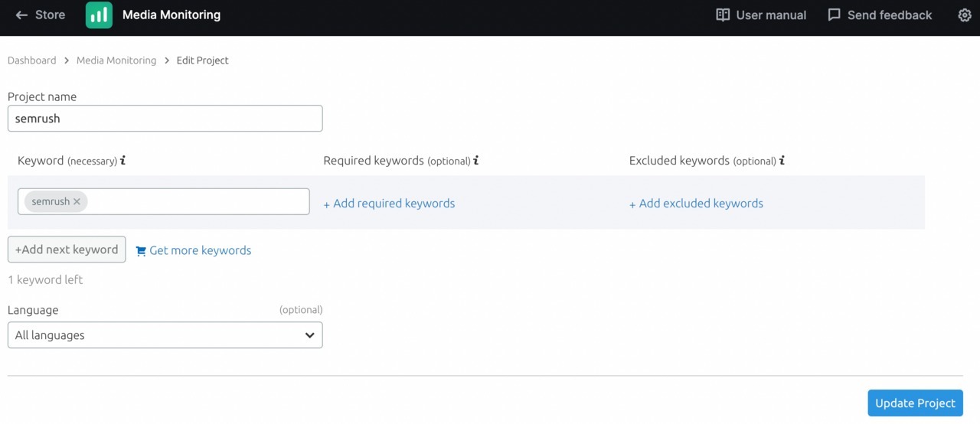Click the Store link in the top bar
980x424 pixels.
point(51,15)
